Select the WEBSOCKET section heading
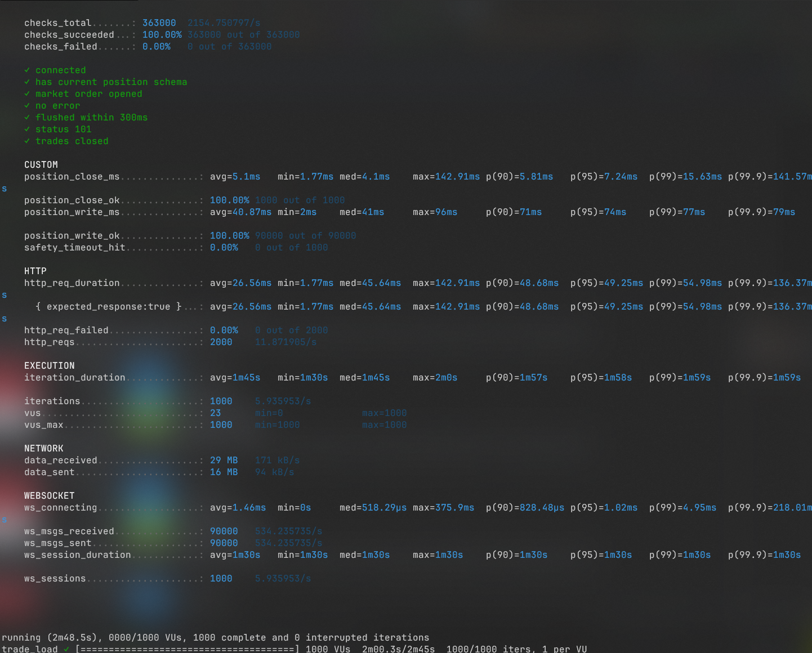 50,496
